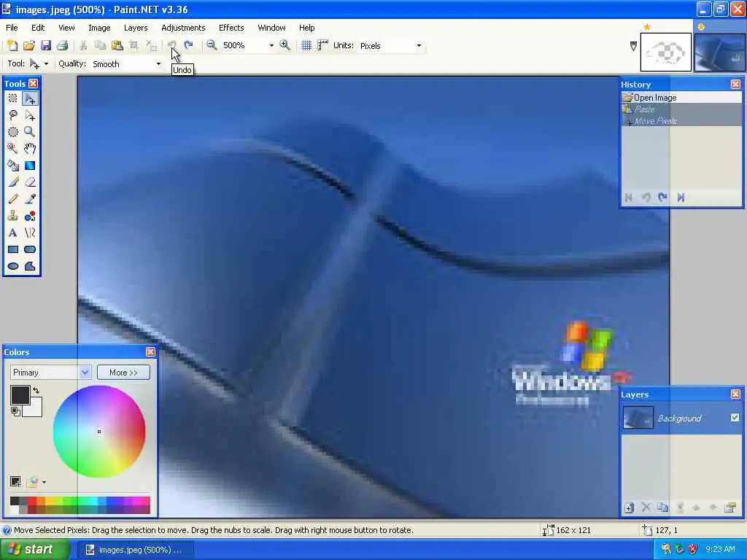
Task: Select the Pencil tool
Action: coord(13,199)
